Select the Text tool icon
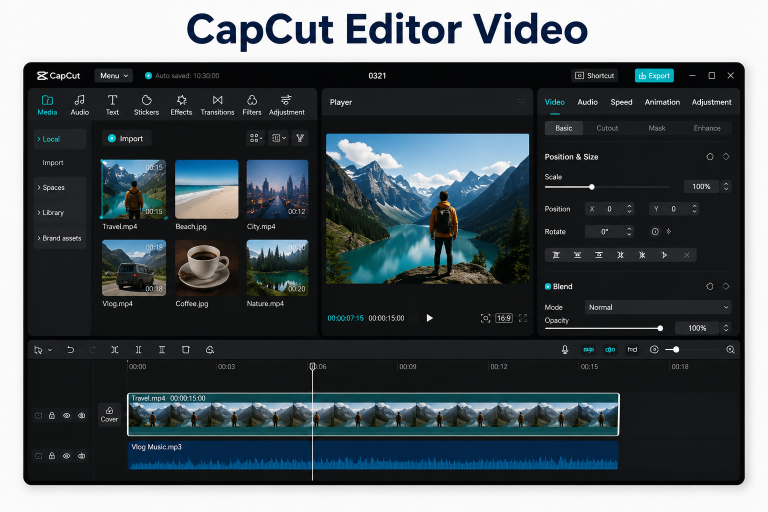This screenshot has height=512, width=768. tap(112, 105)
